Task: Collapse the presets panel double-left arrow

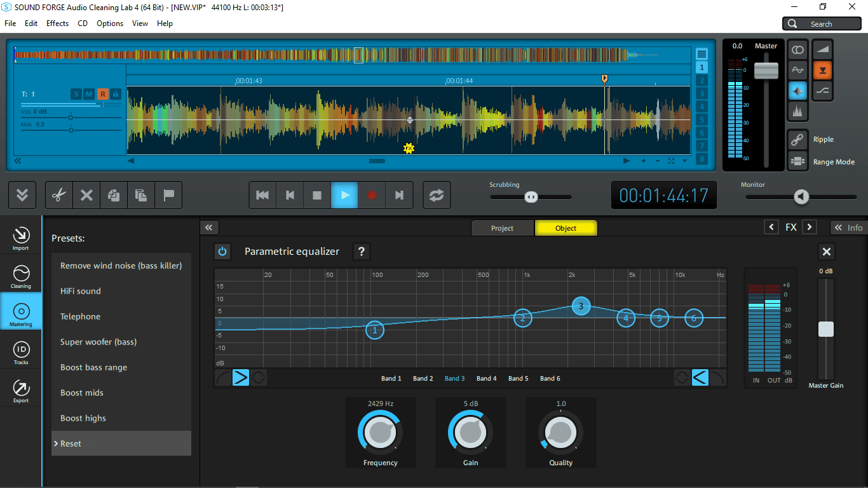Action: click(208, 227)
